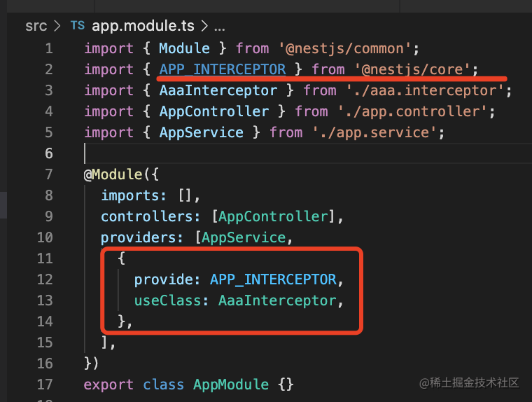Click the src breadcrumb segment
This screenshot has height=402, width=532.
tap(36, 26)
